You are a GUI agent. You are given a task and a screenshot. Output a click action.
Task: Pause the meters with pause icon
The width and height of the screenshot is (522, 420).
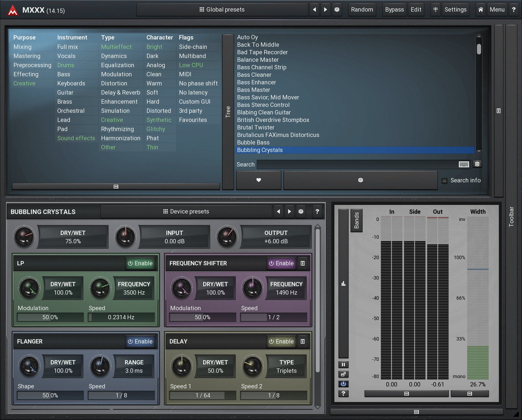[343, 365]
